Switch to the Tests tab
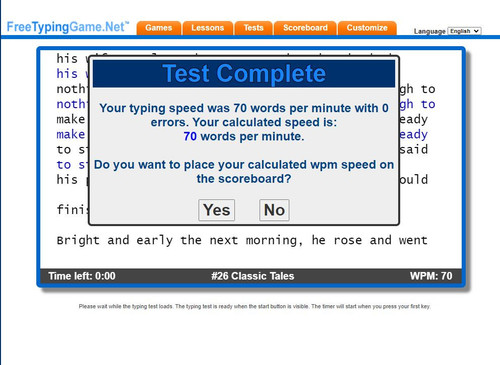 [254, 28]
